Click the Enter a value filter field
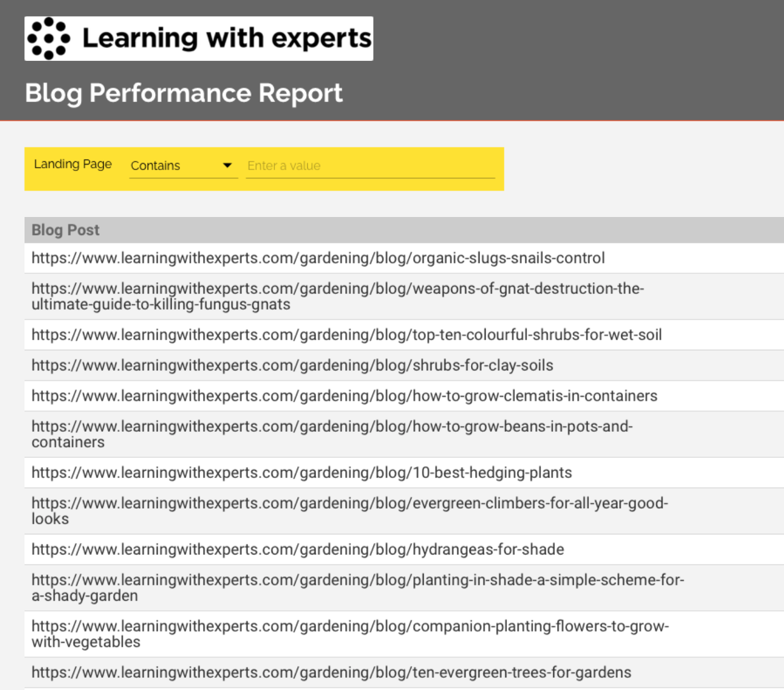Image resolution: width=784 pixels, height=690 pixels. pos(370,166)
